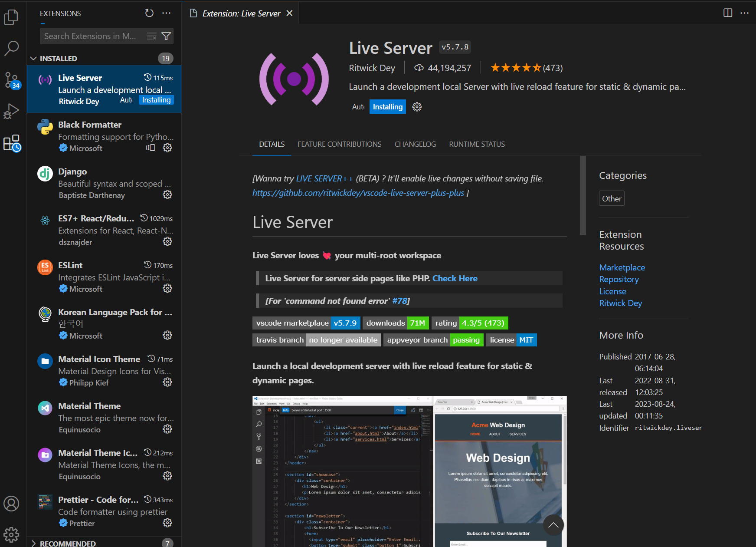The width and height of the screenshot is (756, 547).
Task: Click the Other category tag
Action: click(612, 198)
